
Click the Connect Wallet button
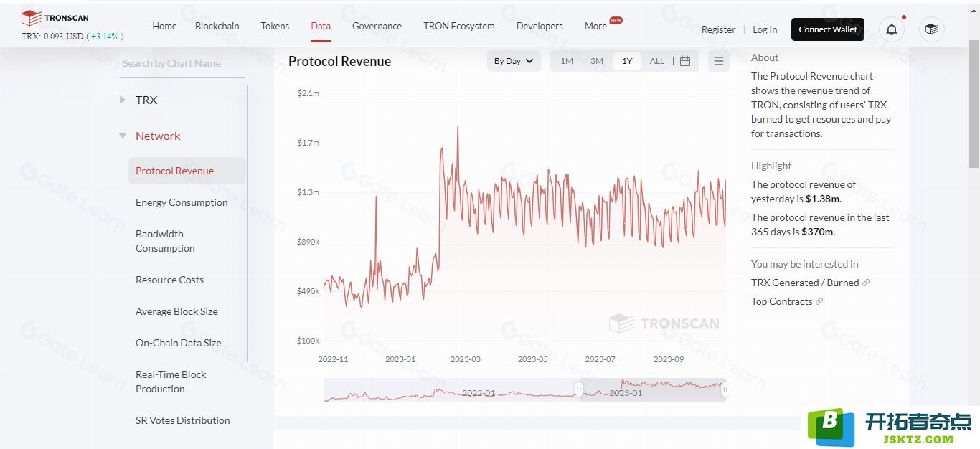828,29
